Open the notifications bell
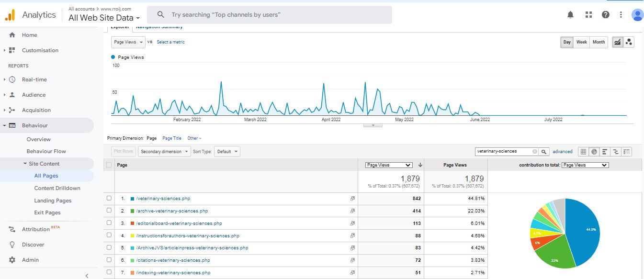The height and width of the screenshot is (279, 644). point(570,15)
